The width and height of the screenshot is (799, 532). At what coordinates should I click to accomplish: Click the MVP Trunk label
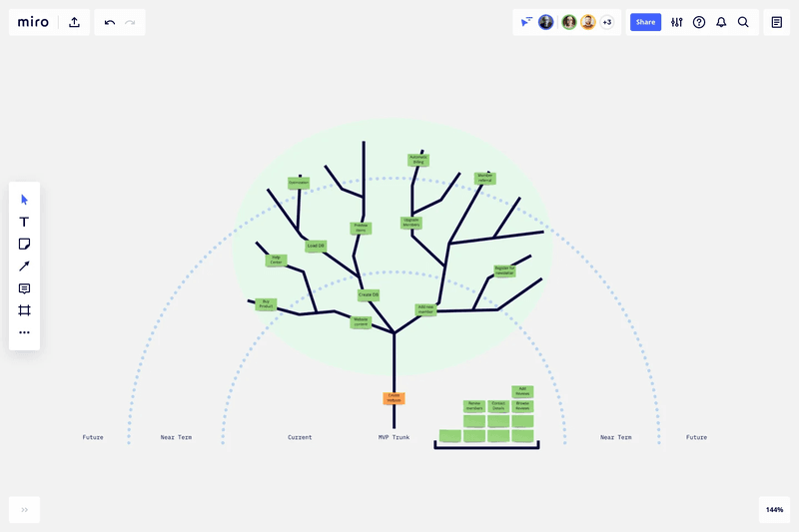coord(394,437)
